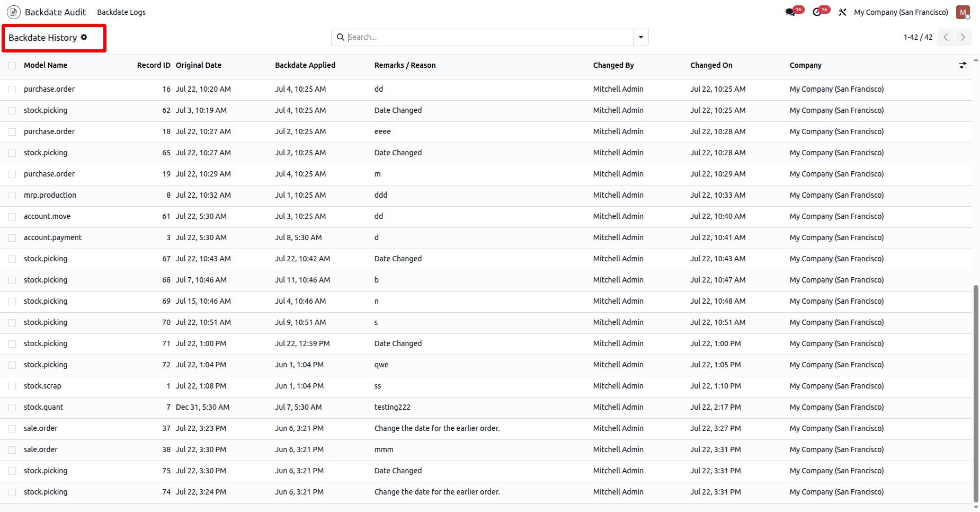
Task: Click original date 'Dec 31, 5:30 AM'
Action: [x=202, y=407]
